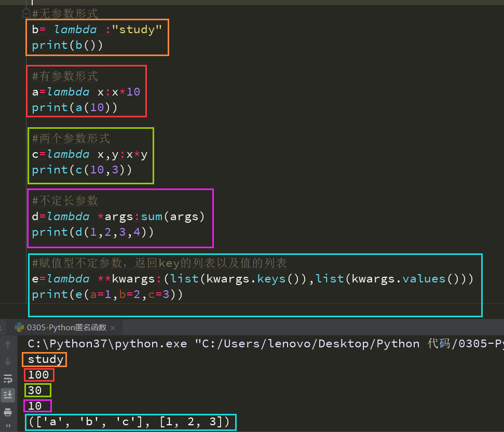Click the tuple output (['a', 'b', 'c'], [1, 2, 3])
Image resolution: width=504 pixels, height=432 pixels.
coord(129,422)
